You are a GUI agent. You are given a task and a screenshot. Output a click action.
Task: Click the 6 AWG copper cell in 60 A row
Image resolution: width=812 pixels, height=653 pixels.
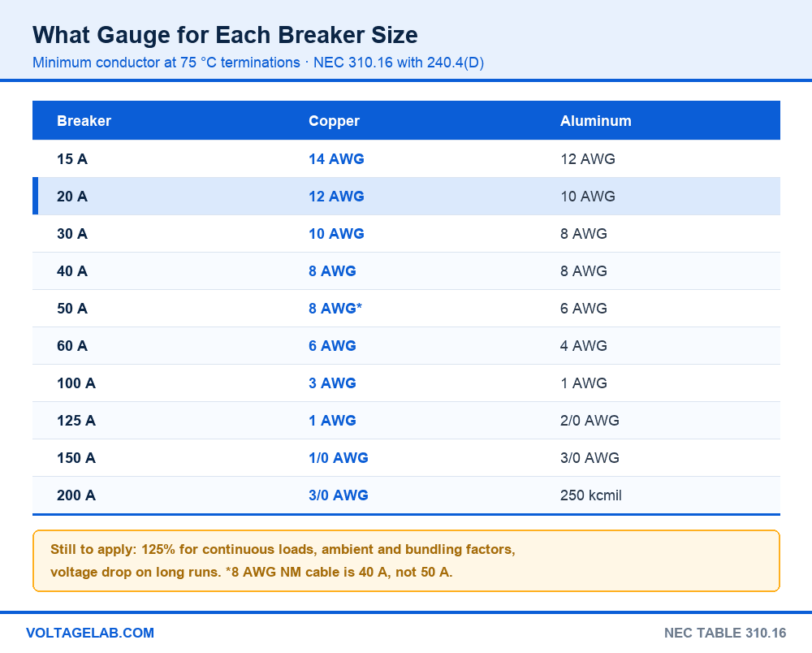click(x=332, y=346)
